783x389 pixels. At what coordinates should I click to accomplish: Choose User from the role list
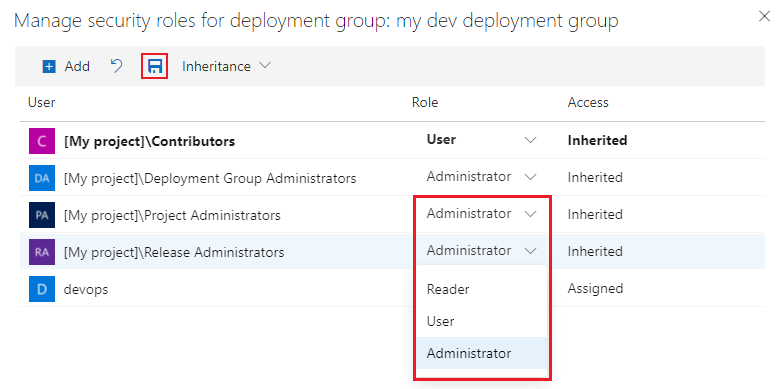pos(482,321)
